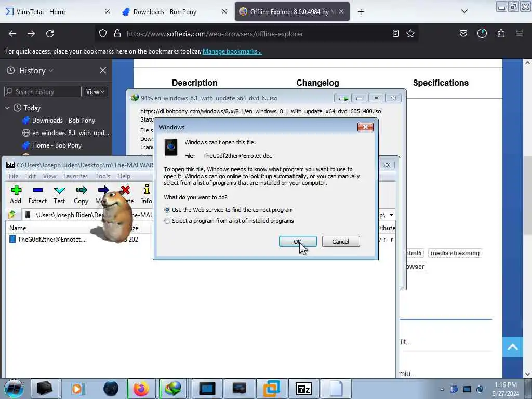Switch to VirusTotal - Home tab
This screenshot has width=532, height=399.
[58, 12]
